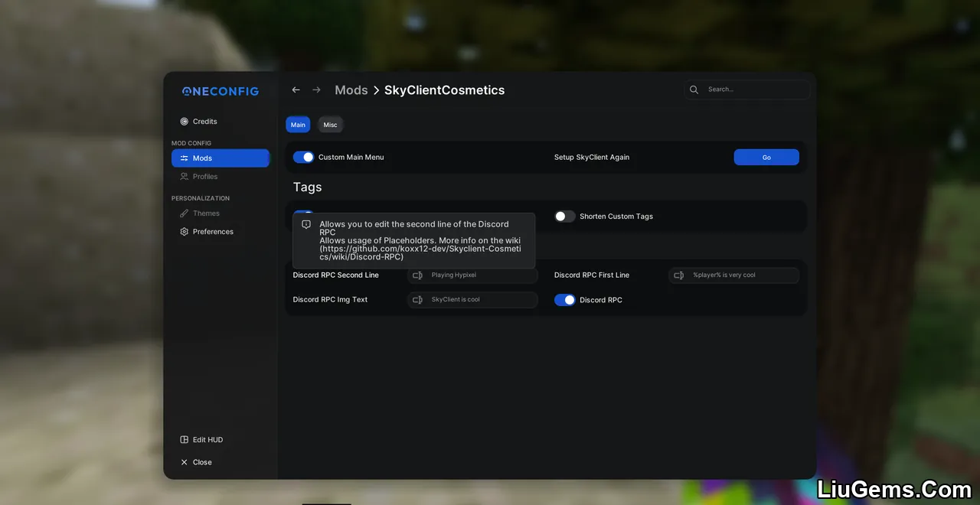Switch to the Misc tab
Screen dimensions: 980x505
[330, 125]
